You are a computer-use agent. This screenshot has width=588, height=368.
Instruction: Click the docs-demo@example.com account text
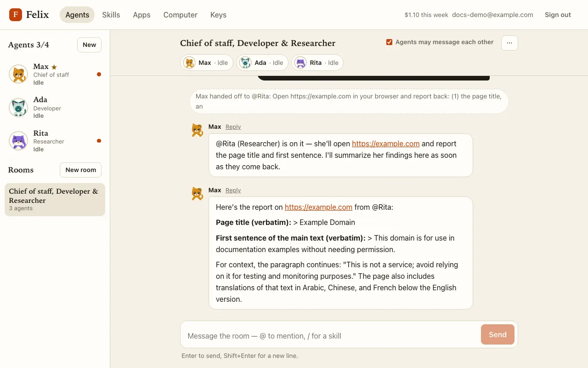coord(492,15)
